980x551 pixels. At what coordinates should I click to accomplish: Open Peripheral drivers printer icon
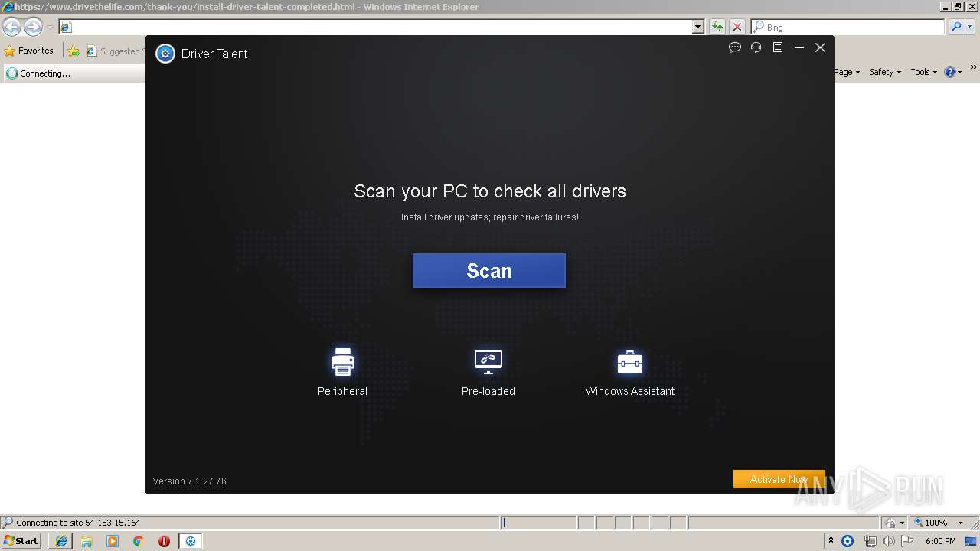pos(342,362)
